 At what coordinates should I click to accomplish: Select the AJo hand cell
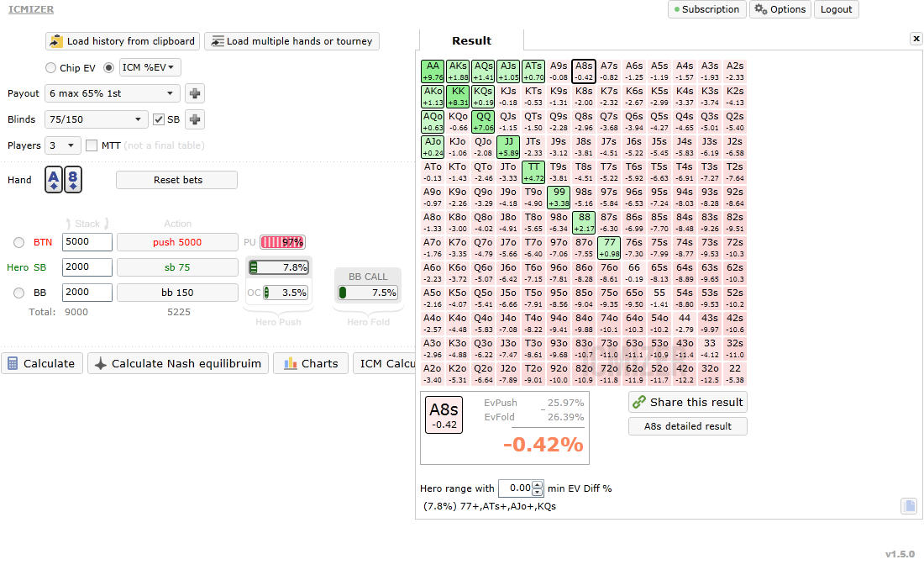pos(433,147)
